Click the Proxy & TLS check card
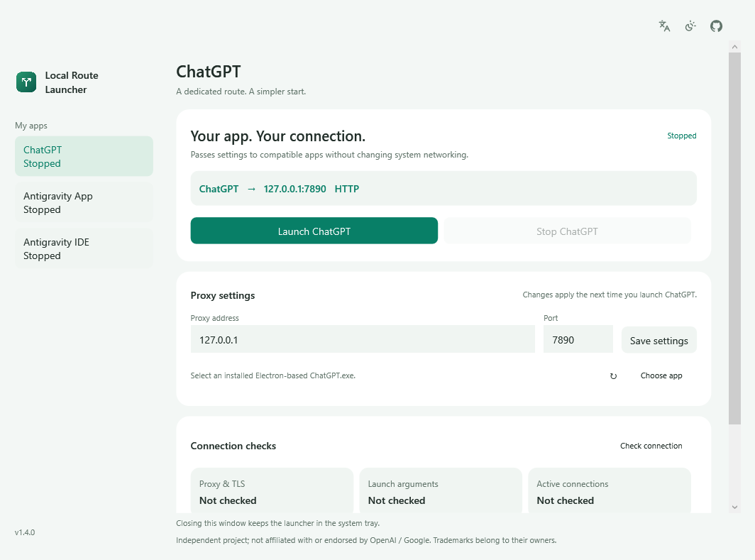Image resolution: width=755 pixels, height=560 pixels. tap(272, 490)
